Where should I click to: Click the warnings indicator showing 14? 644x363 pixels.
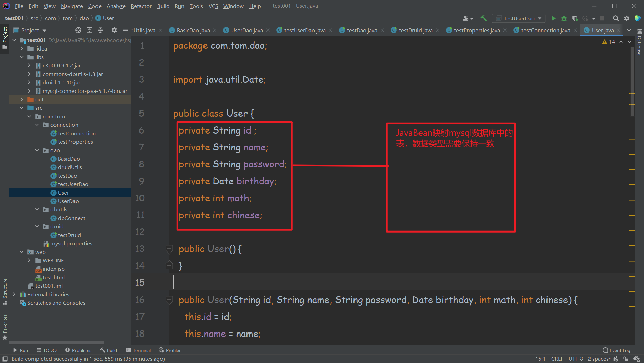[608, 42]
